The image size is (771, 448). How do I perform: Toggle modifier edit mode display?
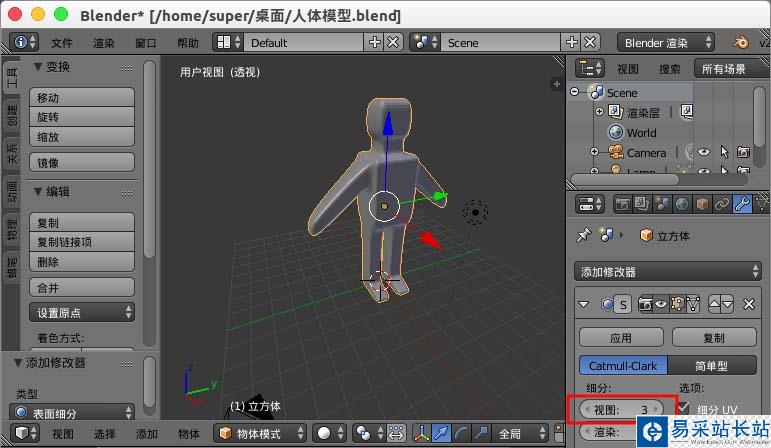coord(677,305)
